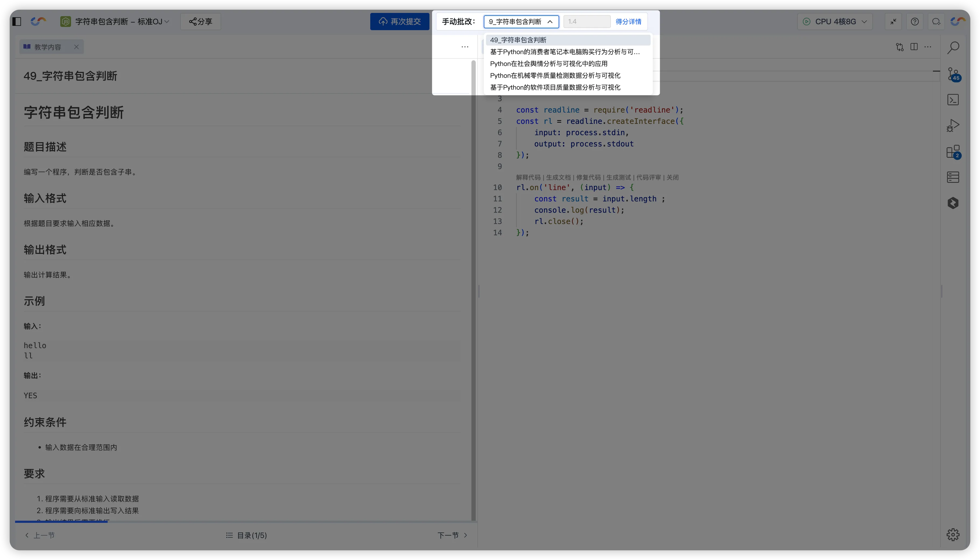This screenshot has height=560, width=980.
Task: Toggle the split editor layout icon
Action: coord(914,47)
